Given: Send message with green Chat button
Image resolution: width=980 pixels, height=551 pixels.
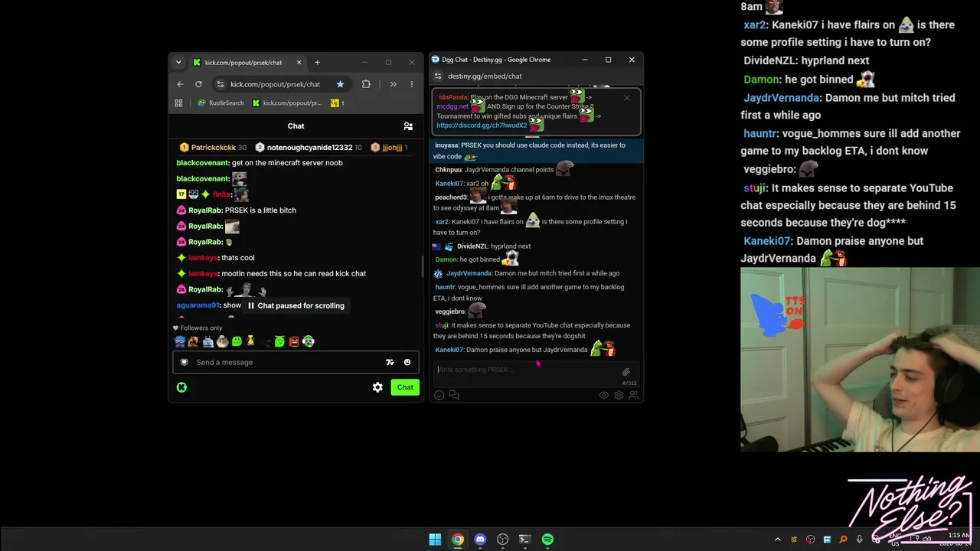Looking at the screenshot, I should click(405, 387).
